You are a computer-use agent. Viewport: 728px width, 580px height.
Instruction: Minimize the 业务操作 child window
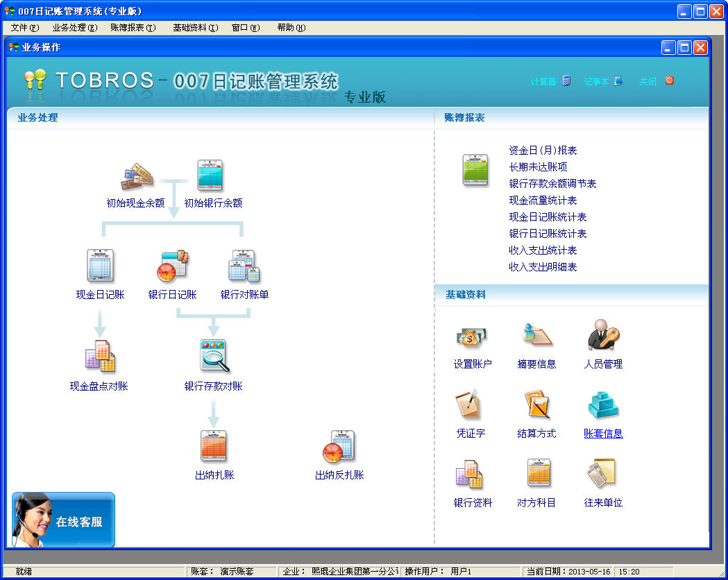point(668,47)
